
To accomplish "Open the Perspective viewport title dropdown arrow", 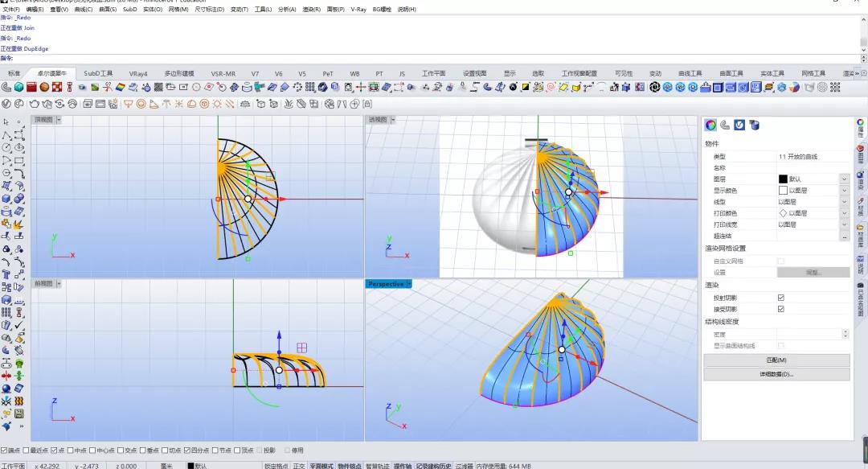I will pos(409,284).
